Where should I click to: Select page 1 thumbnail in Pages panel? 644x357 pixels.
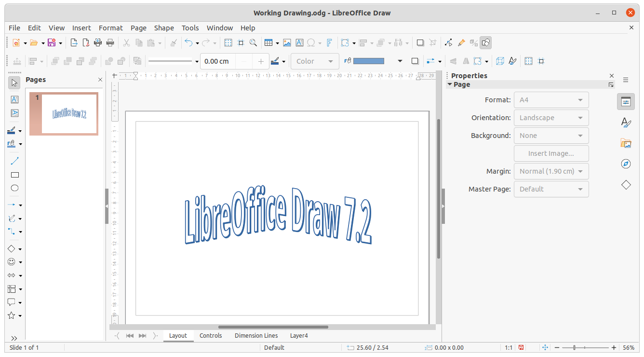tap(64, 114)
